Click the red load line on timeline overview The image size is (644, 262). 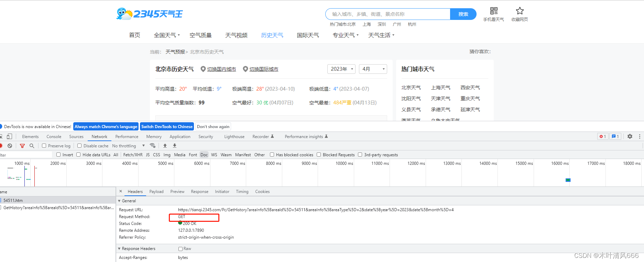34,176
